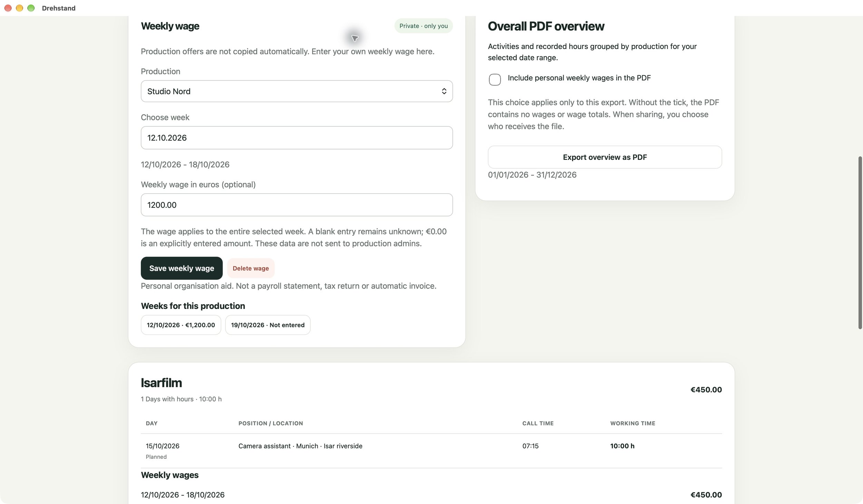
Task: Save the weekly wage
Action: [x=182, y=268]
